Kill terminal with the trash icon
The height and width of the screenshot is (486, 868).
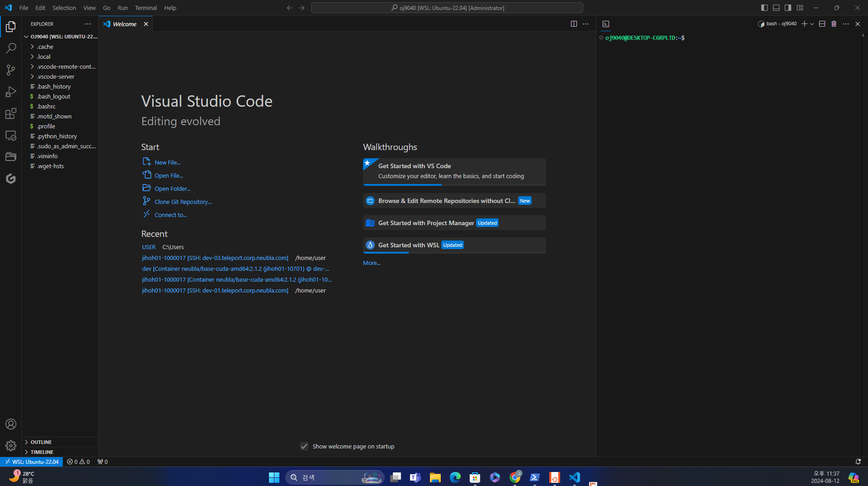(x=834, y=24)
